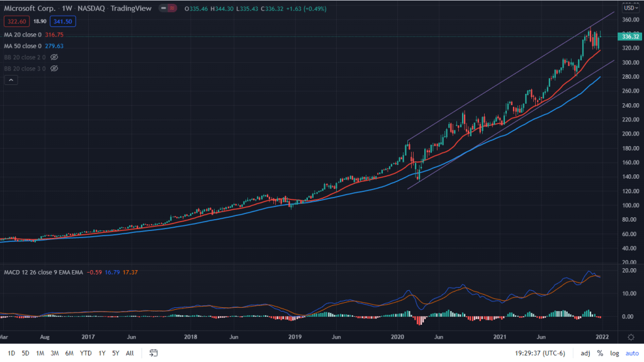Select the MA 20 close indicator label

23,35
